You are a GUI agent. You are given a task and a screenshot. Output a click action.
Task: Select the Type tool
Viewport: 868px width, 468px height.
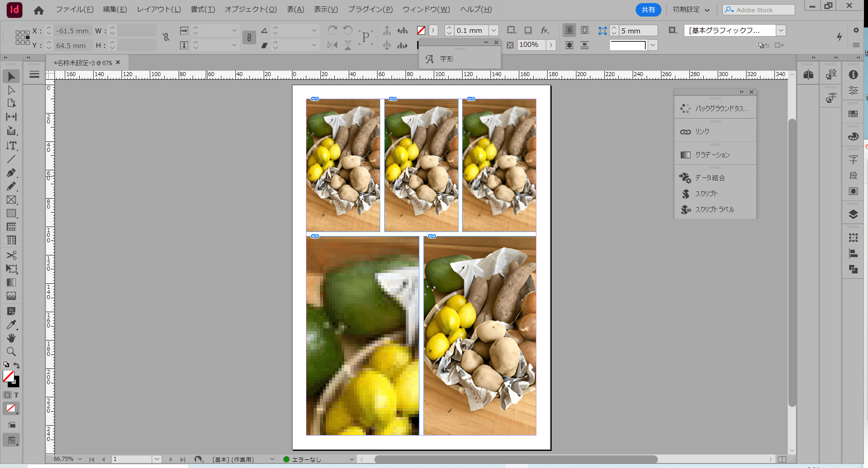[11, 146]
